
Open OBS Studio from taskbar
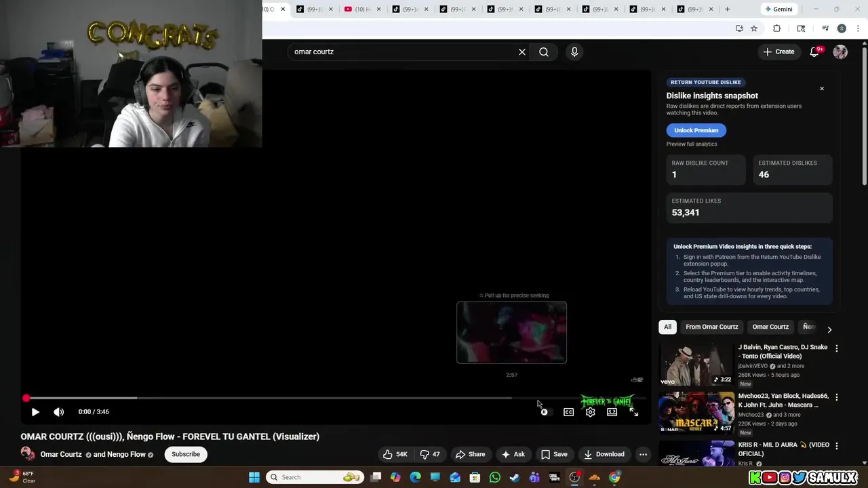pos(574,477)
